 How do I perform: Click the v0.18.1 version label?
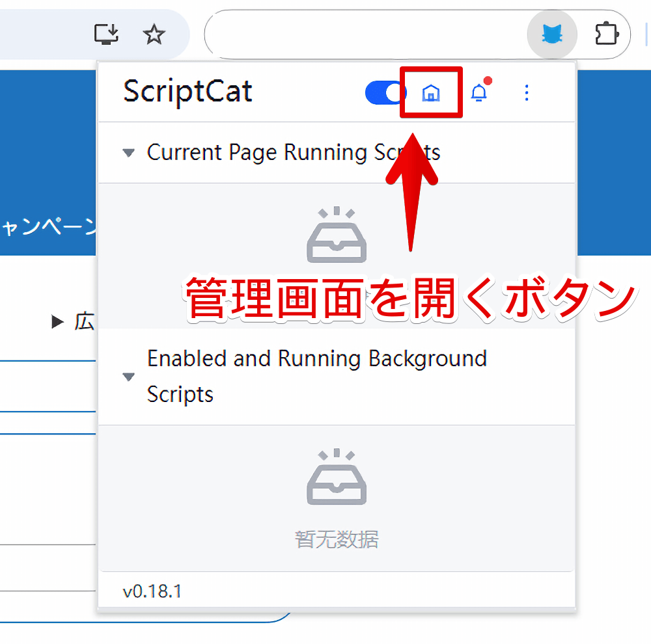(152, 591)
